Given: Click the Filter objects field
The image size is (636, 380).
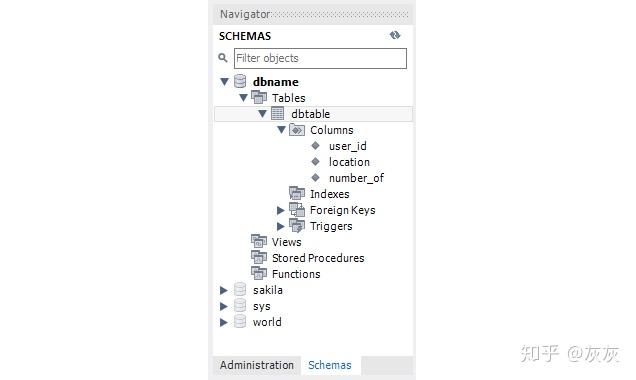Looking at the screenshot, I should pyautogui.click(x=320, y=58).
